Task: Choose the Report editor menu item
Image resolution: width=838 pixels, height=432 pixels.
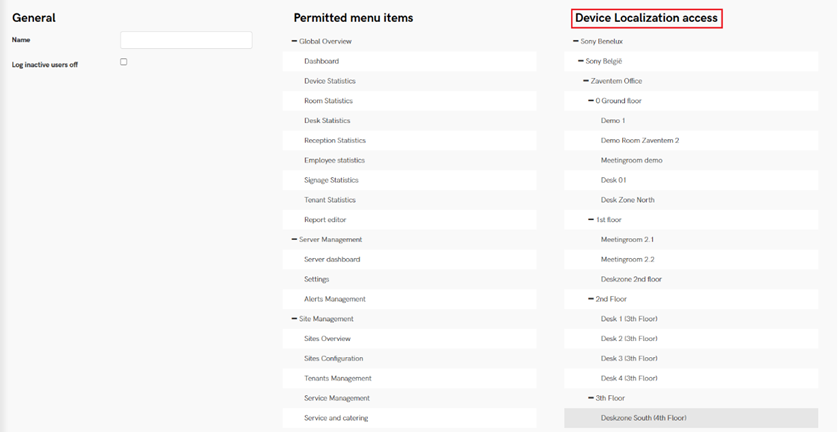Action: pyautogui.click(x=325, y=220)
